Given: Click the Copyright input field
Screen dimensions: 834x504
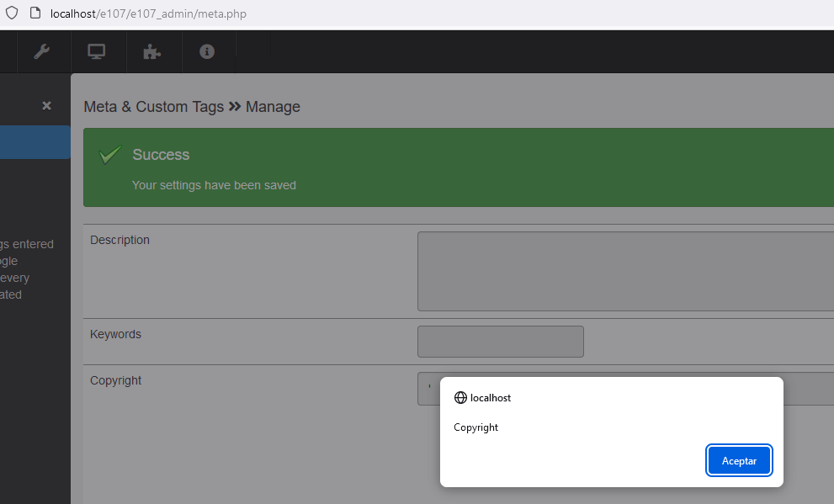Looking at the screenshot, I should tap(429, 389).
